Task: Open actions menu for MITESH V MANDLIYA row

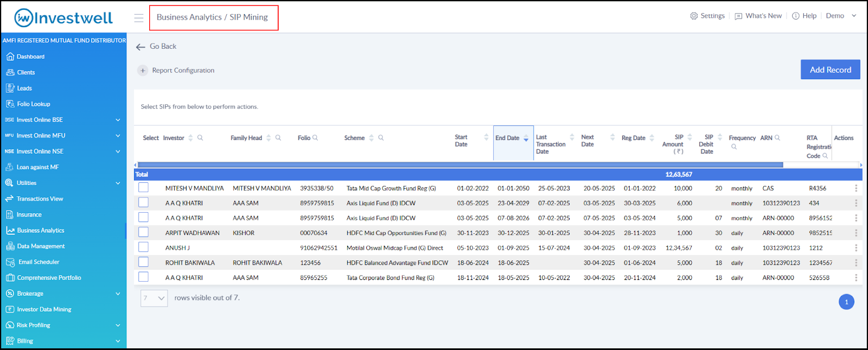Action: click(x=856, y=188)
